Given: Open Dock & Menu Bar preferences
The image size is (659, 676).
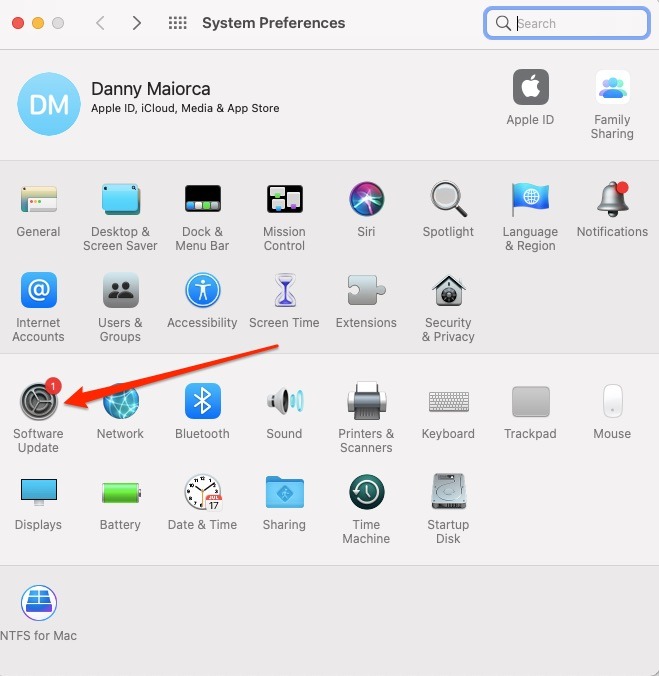Looking at the screenshot, I should 203,199.
